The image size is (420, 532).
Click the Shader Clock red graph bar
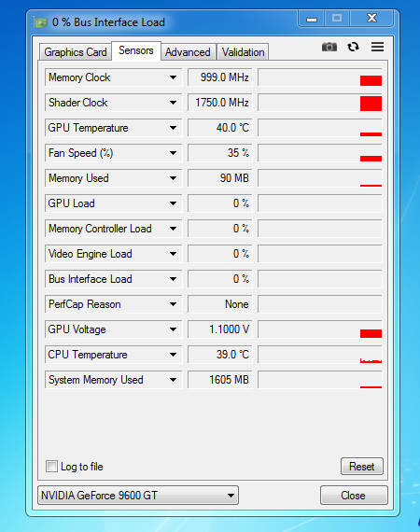[371, 104]
